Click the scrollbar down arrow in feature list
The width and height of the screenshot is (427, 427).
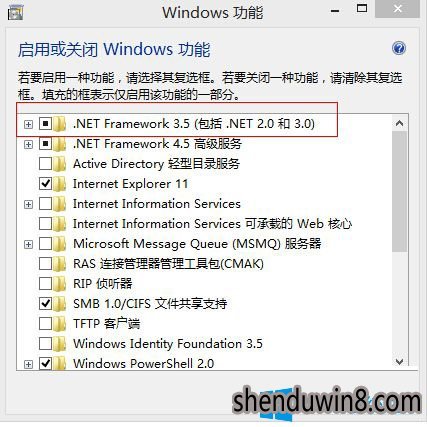click(399, 362)
